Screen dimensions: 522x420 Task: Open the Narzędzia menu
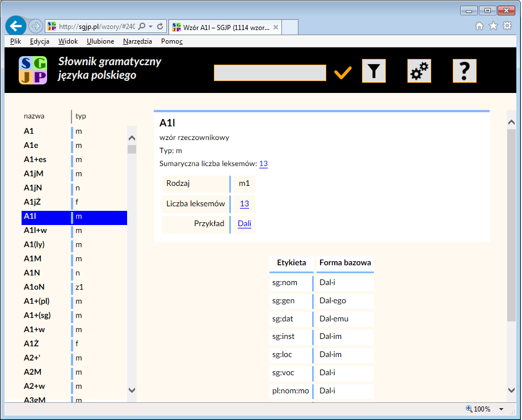(x=137, y=41)
